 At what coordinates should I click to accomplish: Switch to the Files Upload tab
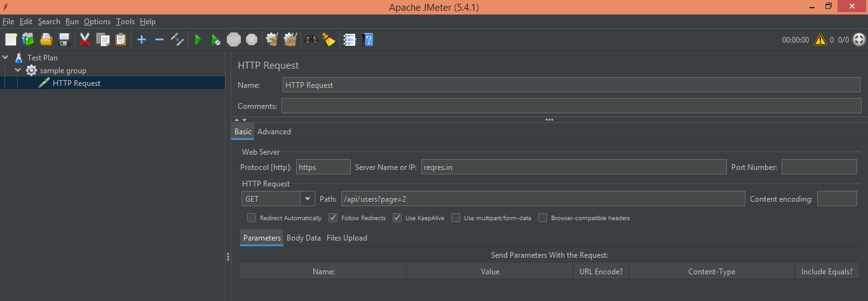point(347,238)
